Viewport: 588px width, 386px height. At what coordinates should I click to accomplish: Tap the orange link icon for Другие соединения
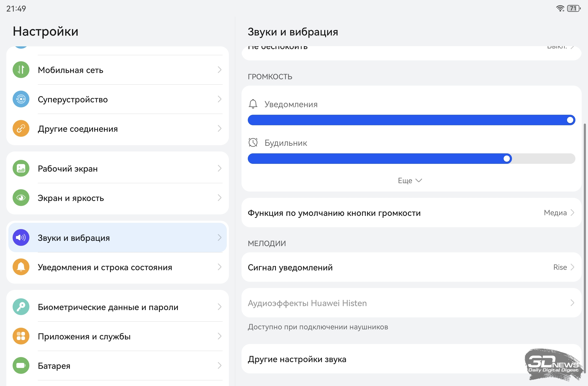(x=21, y=129)
